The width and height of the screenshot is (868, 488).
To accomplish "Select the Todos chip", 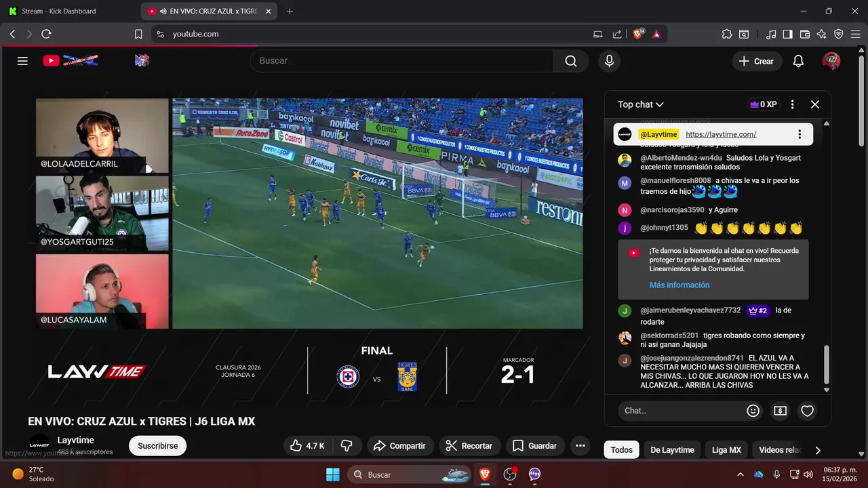I will coord(621,450).
